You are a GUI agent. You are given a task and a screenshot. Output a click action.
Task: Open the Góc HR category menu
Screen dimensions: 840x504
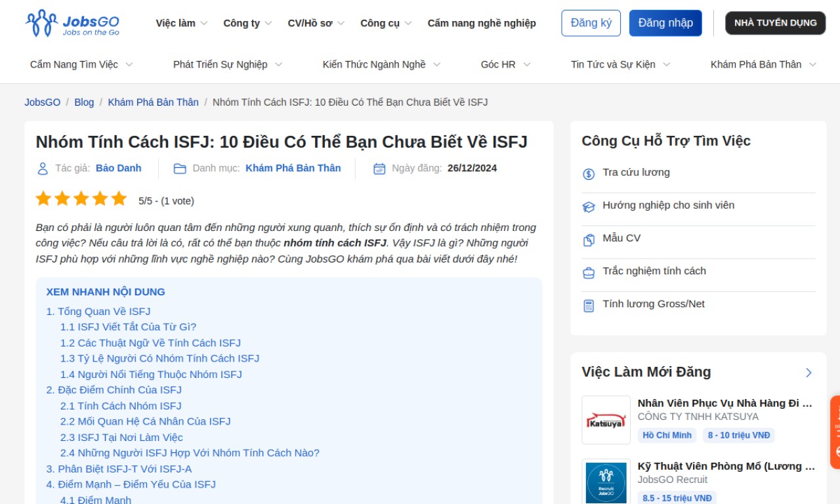pyautogui.click(x=505, y=64)
